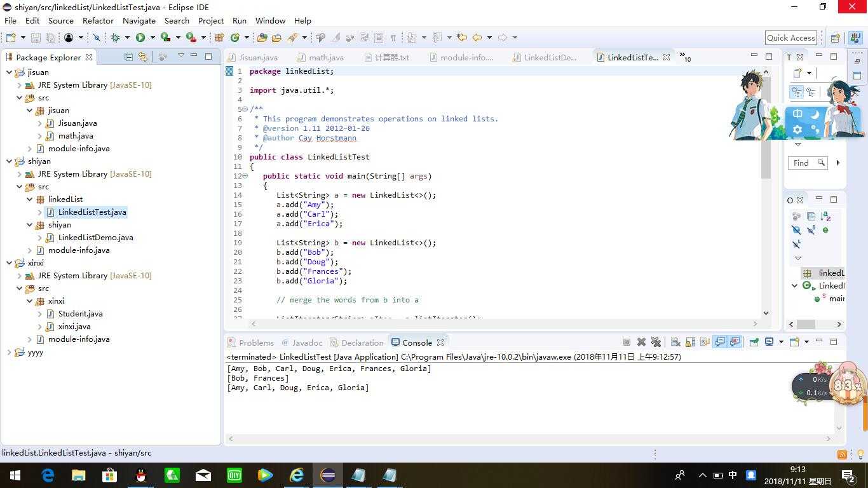The height and width of the screenshot is (488, 868).
Task: Toggle Link with Editor in Package Explorer
Action: pos(142,57)
